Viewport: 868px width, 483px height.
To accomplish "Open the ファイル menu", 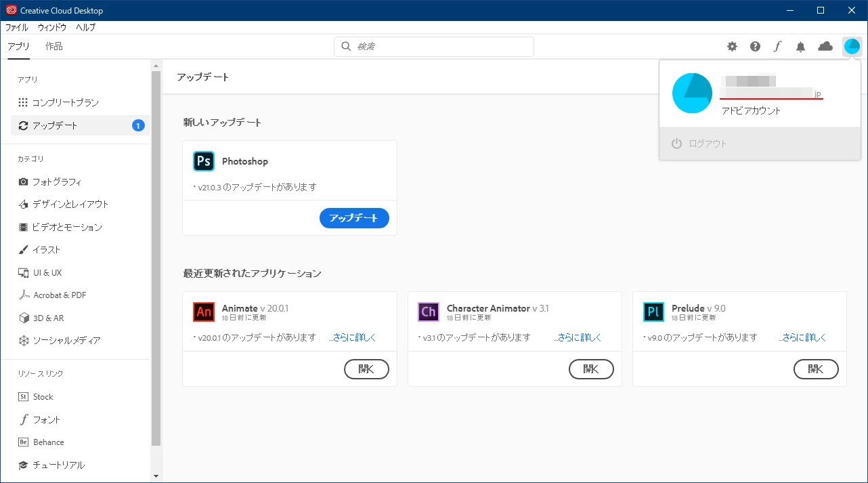I will click(x=17, y=28).
